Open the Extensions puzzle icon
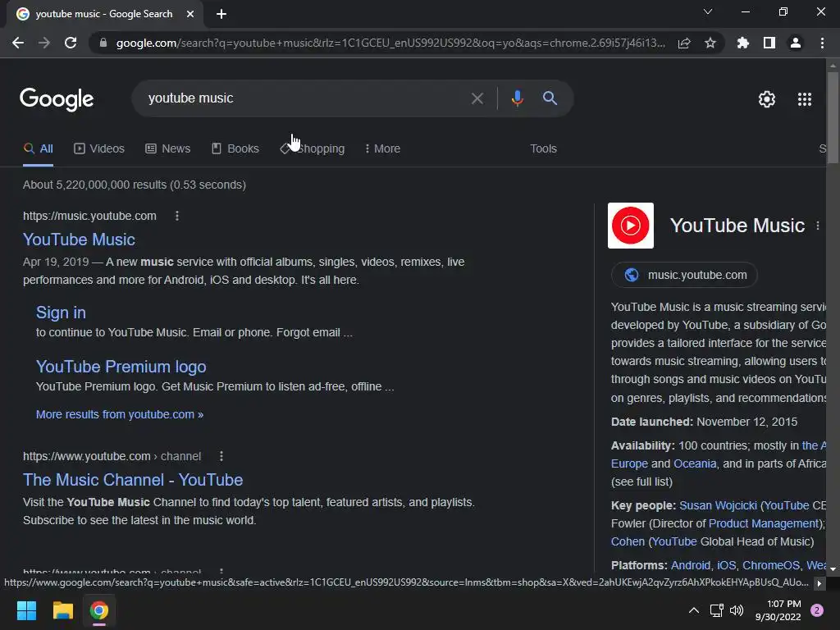Image resolution: width=840 pixels, height=630 pixels. click(x=743, y=43)
